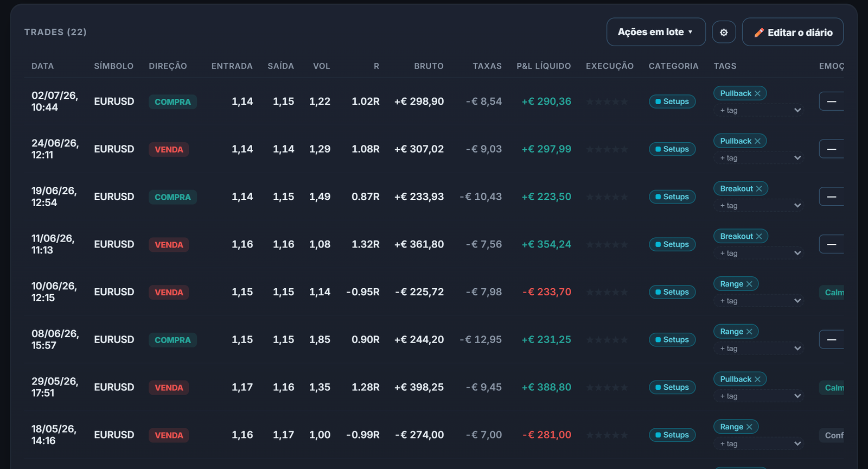
Task: Remove Range tag from 08/06/26 trade
Action: (x=749, y=332)
